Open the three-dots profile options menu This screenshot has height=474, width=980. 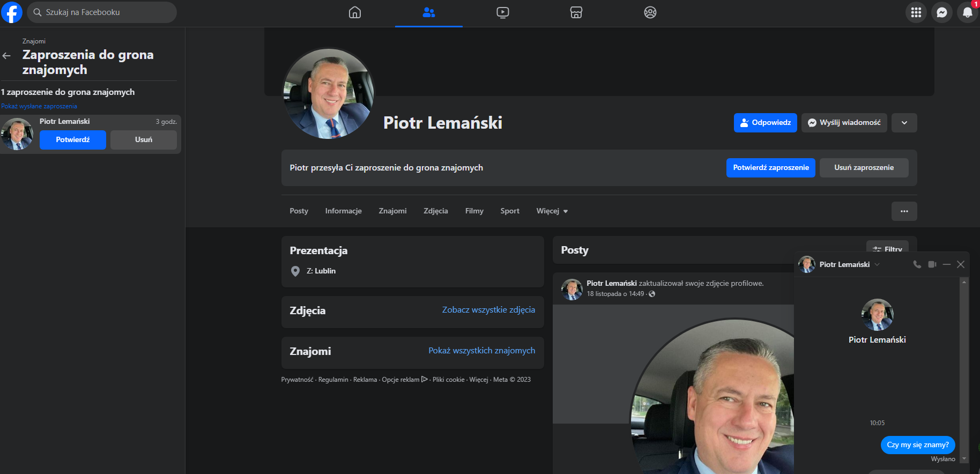904,211
